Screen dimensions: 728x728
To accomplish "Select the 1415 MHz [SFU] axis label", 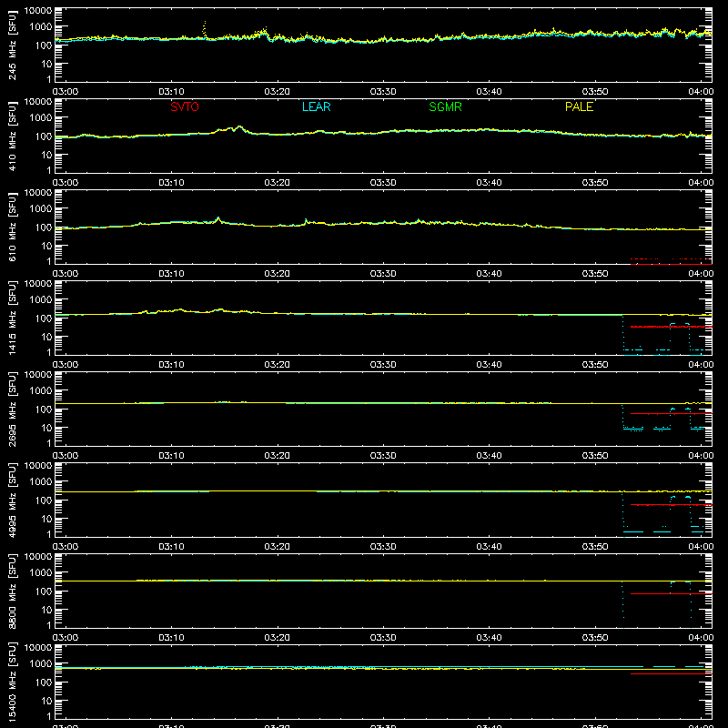I will click(x=12, y=318).
